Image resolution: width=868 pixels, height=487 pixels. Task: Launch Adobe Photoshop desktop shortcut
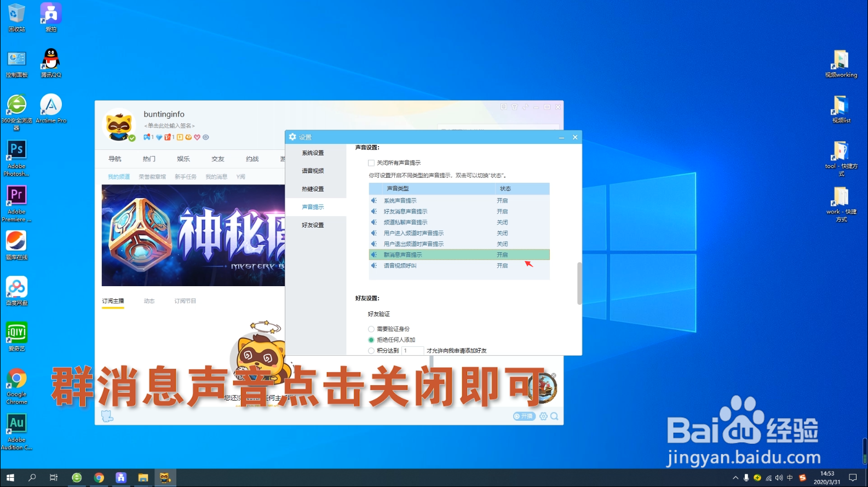(x=16, y=158)
